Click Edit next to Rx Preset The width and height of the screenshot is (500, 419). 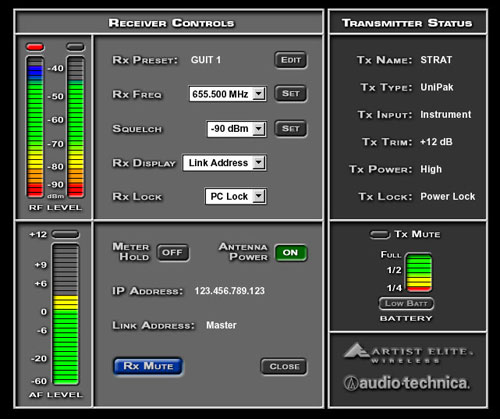tap(291, 60)
